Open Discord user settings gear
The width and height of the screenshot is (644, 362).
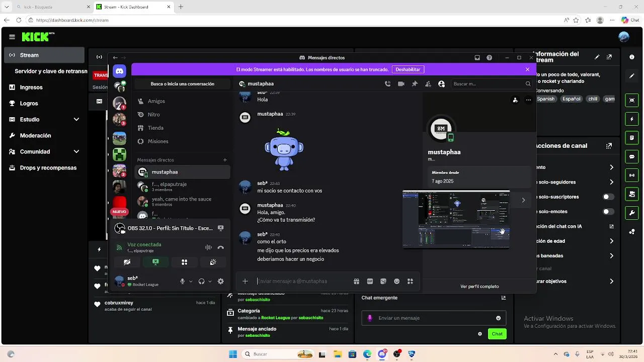[220, 282]
